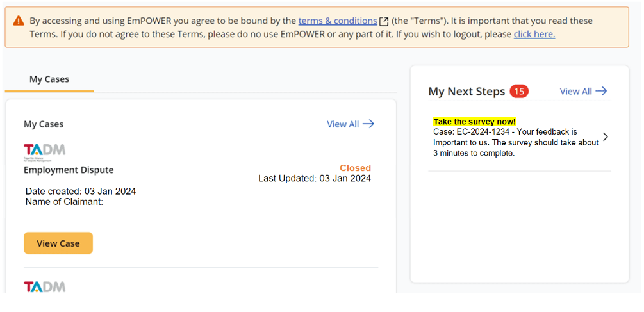
Task: Switch to the My Cases tab
Action: 49,79
